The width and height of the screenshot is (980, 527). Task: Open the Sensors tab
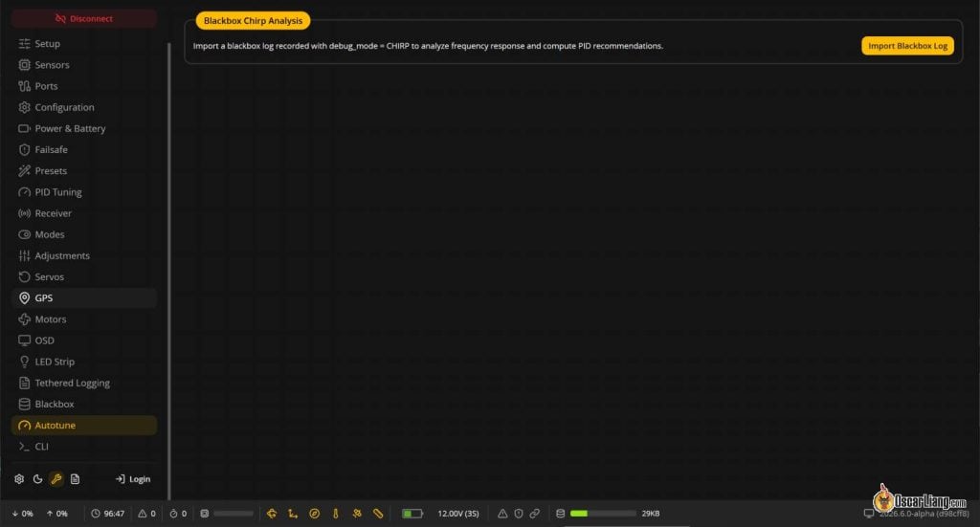click(84, 65)
